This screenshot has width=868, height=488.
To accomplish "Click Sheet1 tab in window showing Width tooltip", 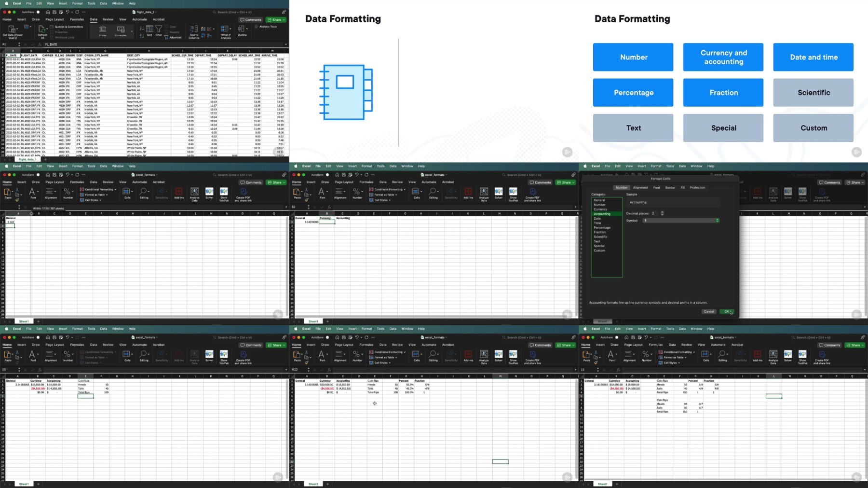I will tap(24, 321).
